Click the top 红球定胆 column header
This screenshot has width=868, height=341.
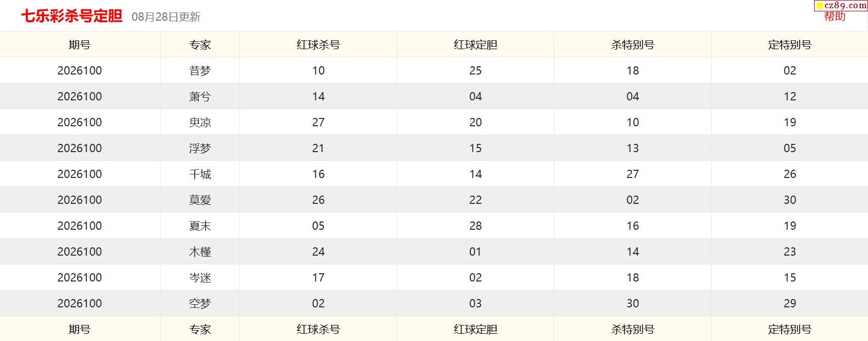click(475, 45)
